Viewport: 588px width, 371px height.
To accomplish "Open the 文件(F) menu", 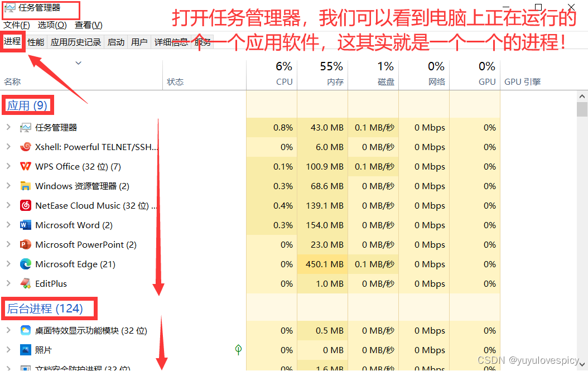I will pyautogui.click(x=17, y=25).
